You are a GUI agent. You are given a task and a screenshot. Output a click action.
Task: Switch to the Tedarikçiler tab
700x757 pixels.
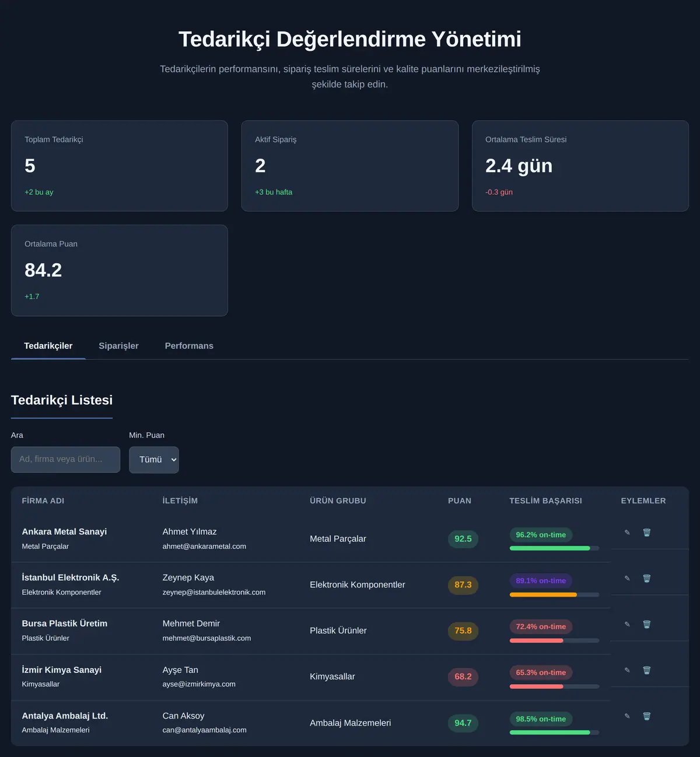tap(48, 346)
